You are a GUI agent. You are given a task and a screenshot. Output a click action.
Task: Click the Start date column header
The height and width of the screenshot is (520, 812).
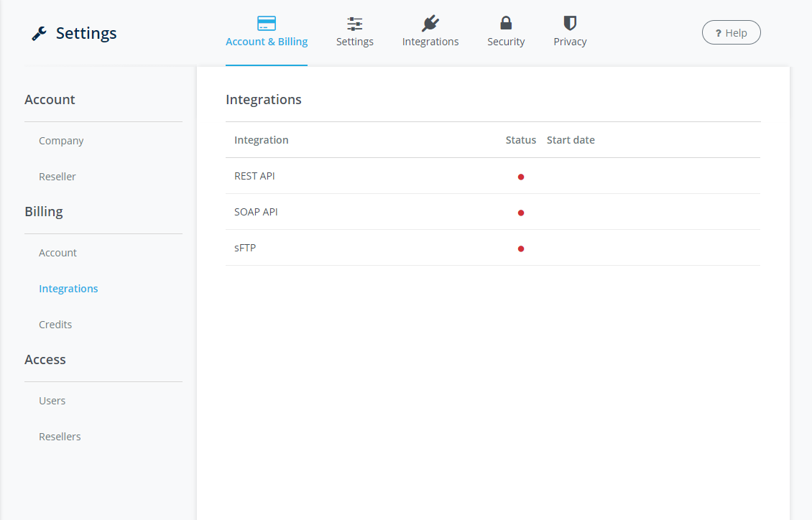click(571, 140)
